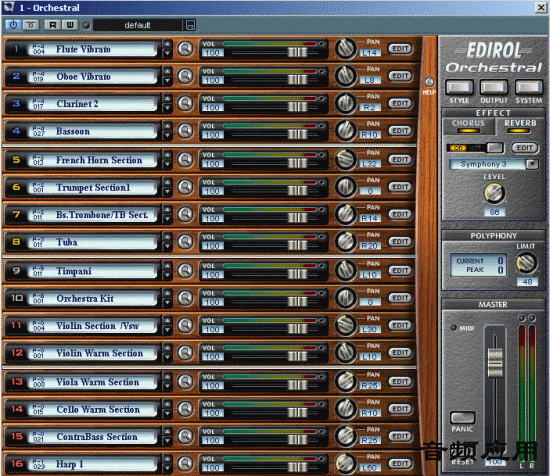The height and width of the screenshot is (476, 550).
Task: Open the default preset selector
Action: pyautogui.click(x=138, y=25)
